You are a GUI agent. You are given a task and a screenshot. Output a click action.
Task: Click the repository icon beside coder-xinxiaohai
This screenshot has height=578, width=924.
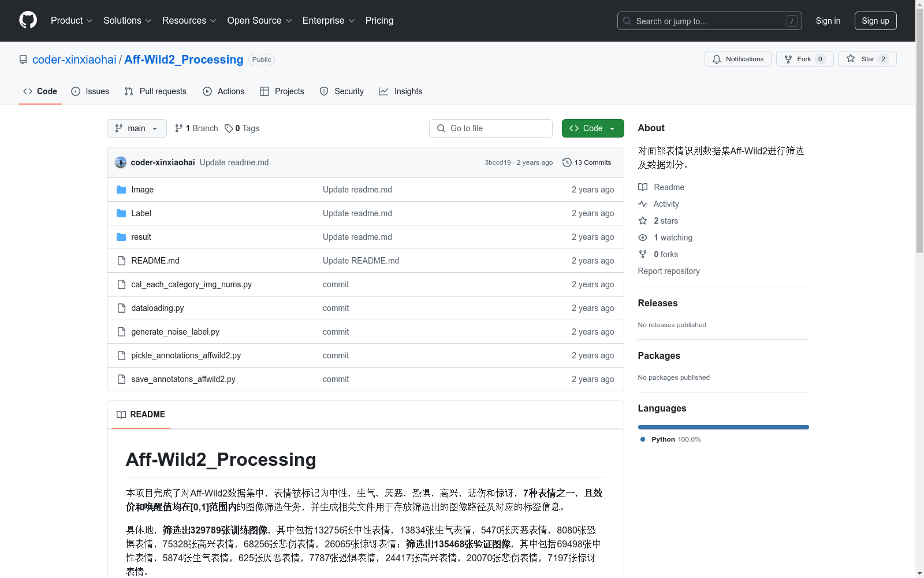23,60
